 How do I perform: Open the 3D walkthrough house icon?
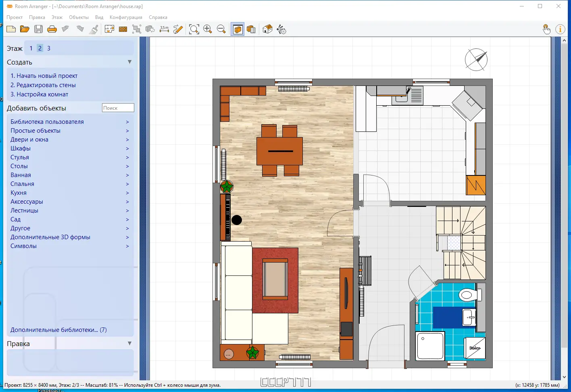click(267, 29)
